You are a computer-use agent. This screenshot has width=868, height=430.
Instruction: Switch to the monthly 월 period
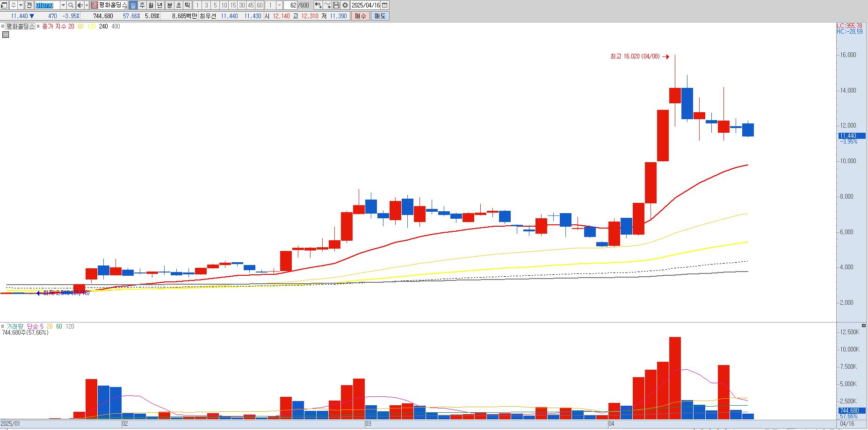(x=151, y=5)
